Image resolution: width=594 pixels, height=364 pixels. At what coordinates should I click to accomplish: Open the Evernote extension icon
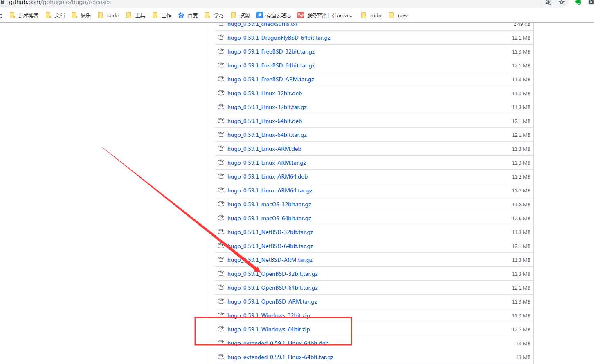pyautogui.click(x=578, y=2)
